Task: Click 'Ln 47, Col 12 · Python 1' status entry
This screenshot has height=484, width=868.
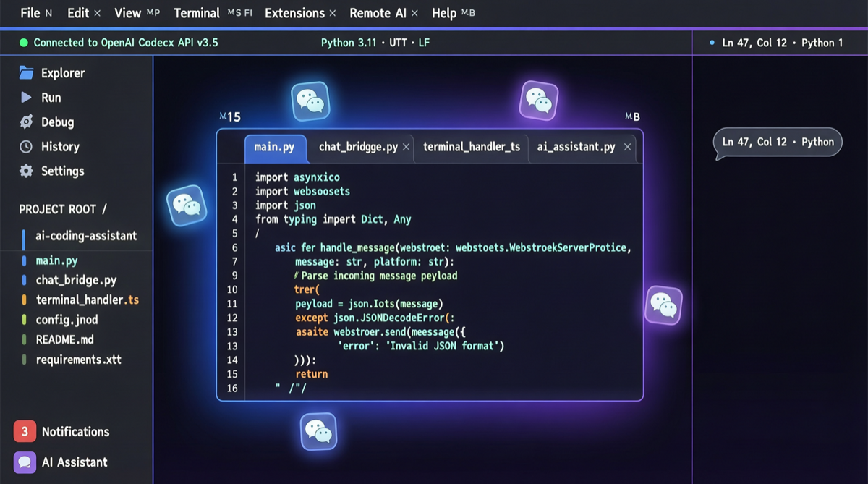Action: (x=783, y=43)
